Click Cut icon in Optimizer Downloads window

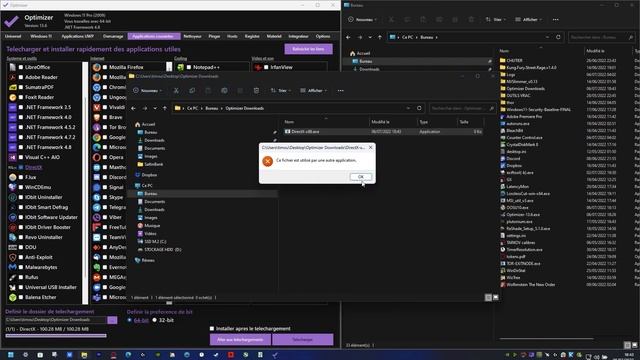click(x=176, y=91)
